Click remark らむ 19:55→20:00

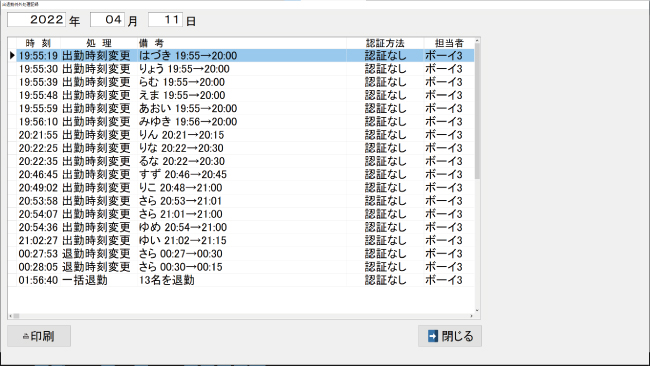tap(182, 82)
